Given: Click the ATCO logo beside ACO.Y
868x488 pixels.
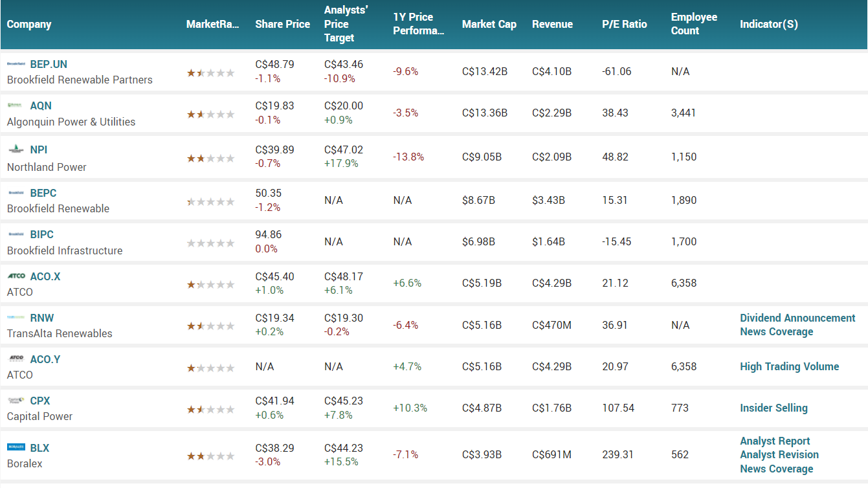Looking at the screenshot, I should tap(17, 359).
